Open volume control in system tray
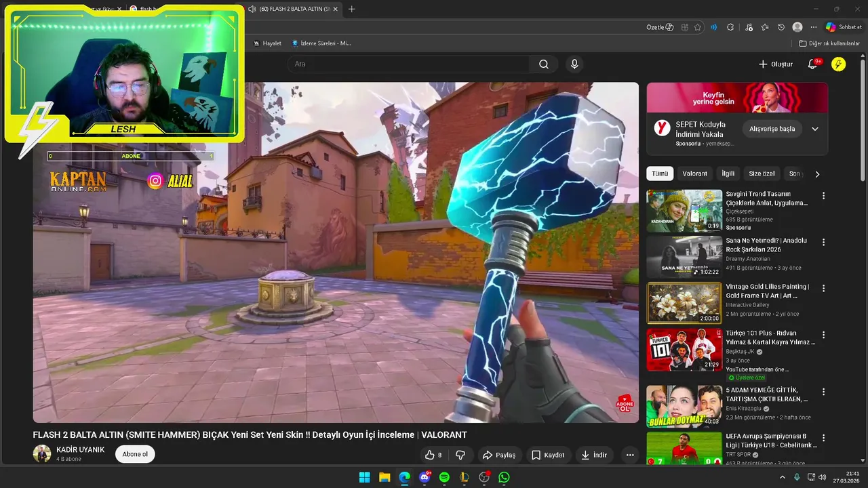The height and width of the screenshot is (488, 868). [x=823, y=477]
